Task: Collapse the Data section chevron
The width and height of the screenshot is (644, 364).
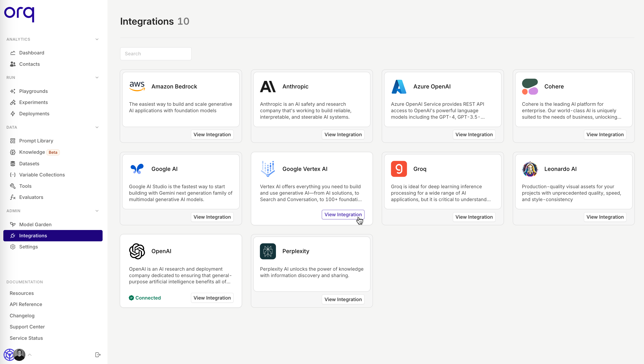Action: coord(97,127)
